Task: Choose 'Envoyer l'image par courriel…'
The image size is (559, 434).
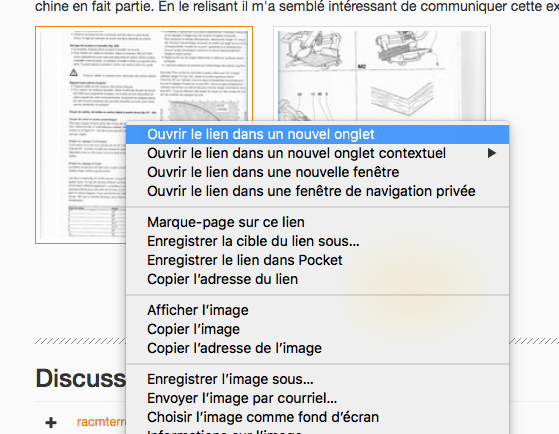Action: [318, 398]
